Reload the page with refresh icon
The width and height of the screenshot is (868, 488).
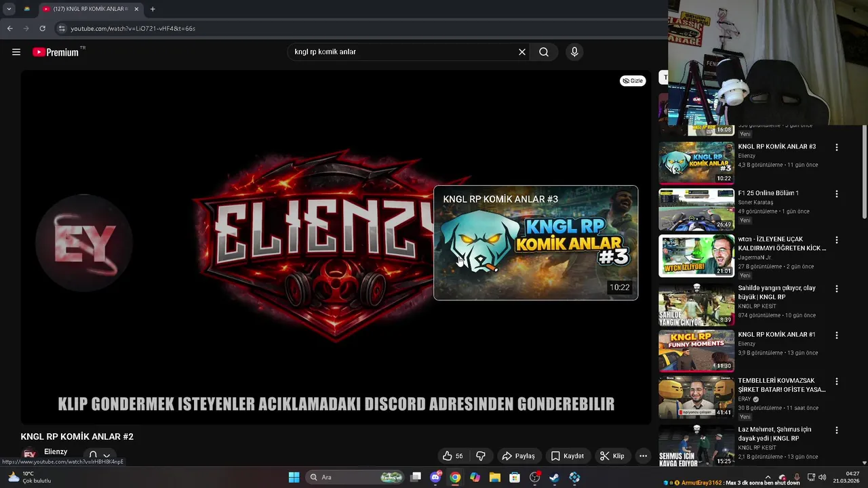[x=42, y=28]
